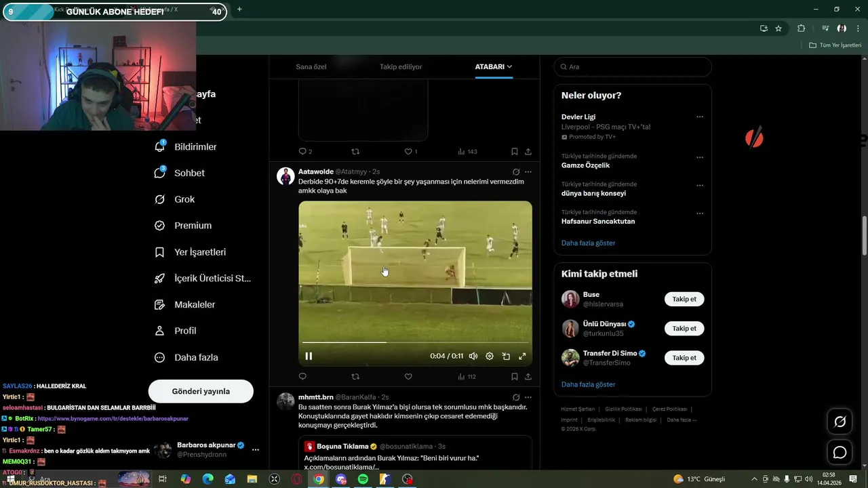Open Yer İşaretleri bookmarks page

pyautogui.click(x=191, y=252)
